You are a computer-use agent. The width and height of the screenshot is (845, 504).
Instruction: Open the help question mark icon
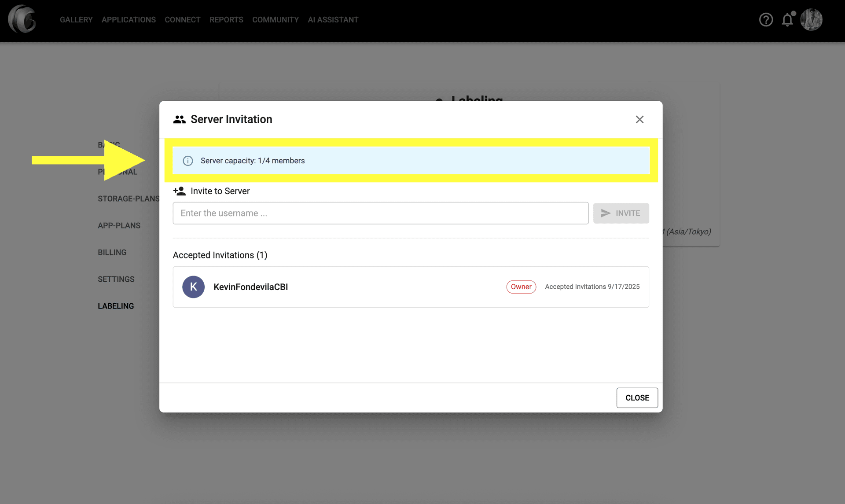pos(766,20)
